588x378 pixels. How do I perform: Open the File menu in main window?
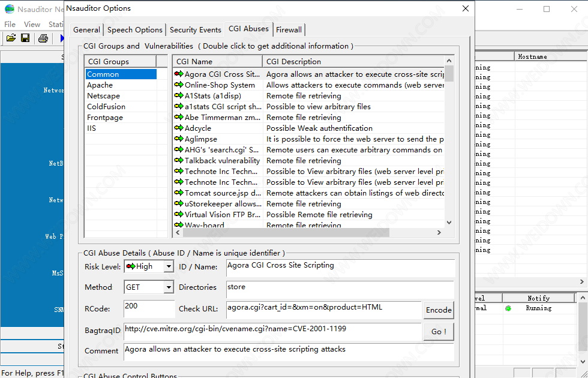coord(10,25)
